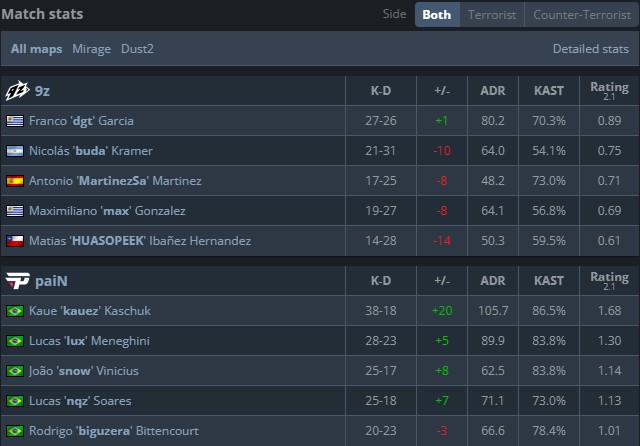Open the Detailed stats link
Image resolution: width=640 pixels, height=446 pixels.
click(x=589, y=48)
